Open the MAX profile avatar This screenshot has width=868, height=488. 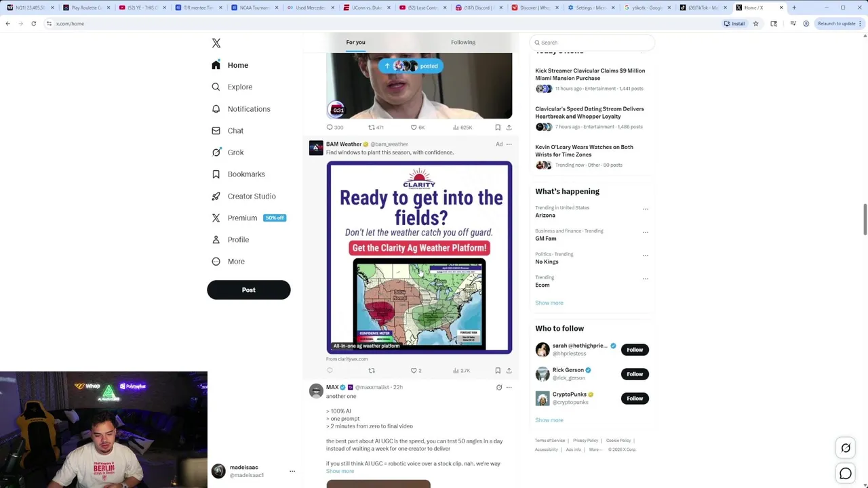pos(316,391)
